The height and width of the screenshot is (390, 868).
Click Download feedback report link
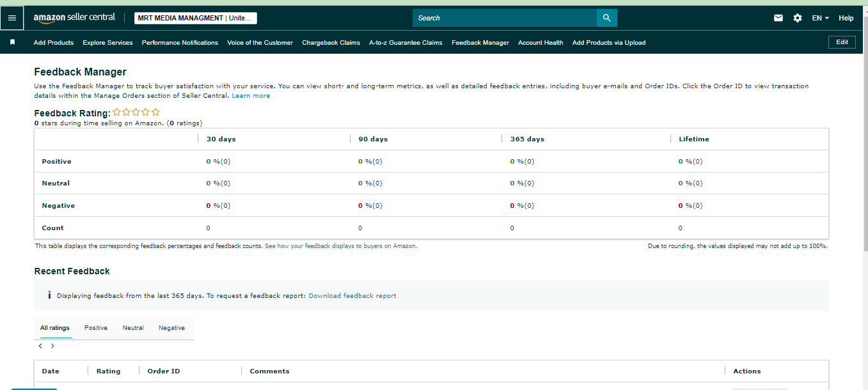[x=352, y=296]
